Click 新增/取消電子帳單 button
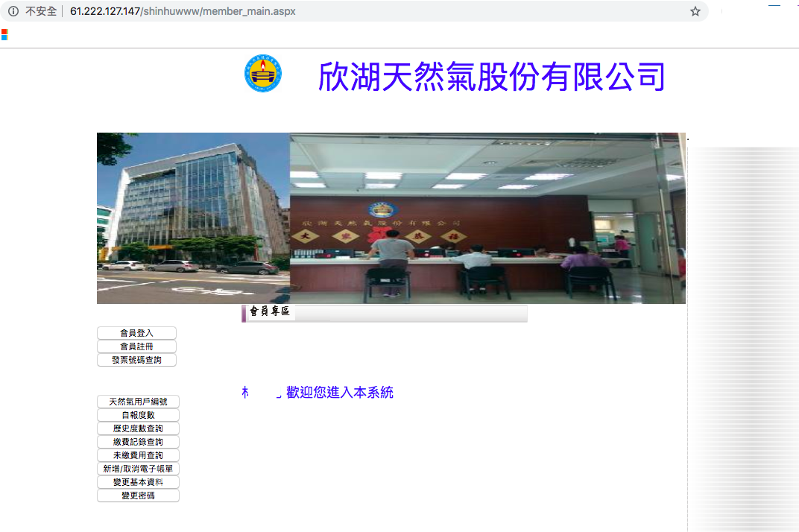 click(138, 469)
